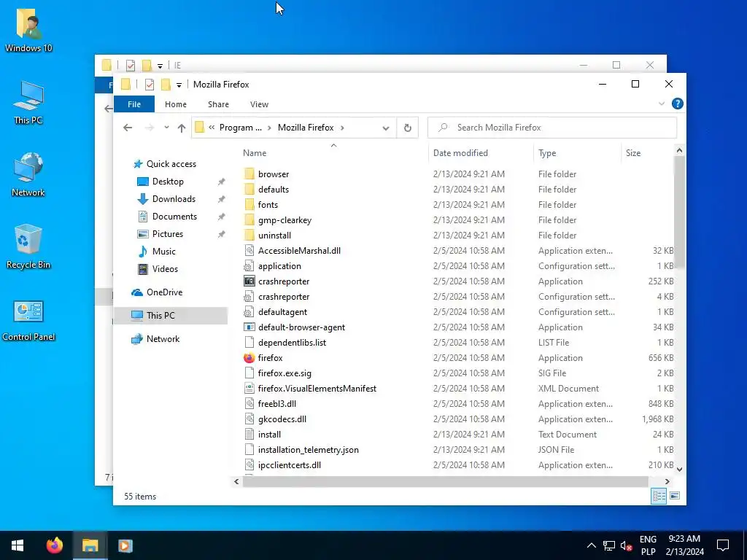Select Documents in navigation pane

[174, 217]
